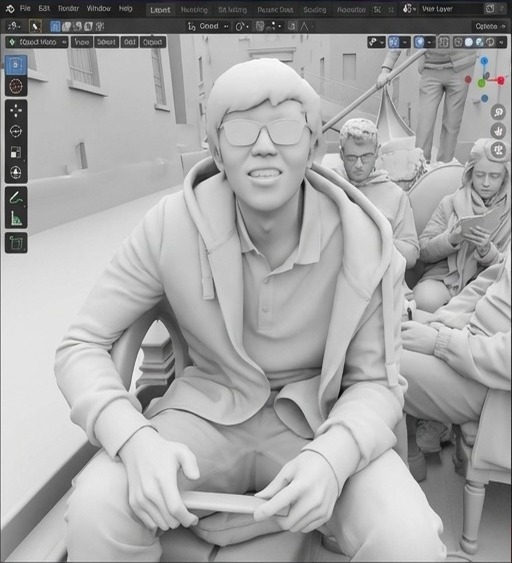
Task: Click the red X axis gizmo ball
Action: [x=501, y=81]
